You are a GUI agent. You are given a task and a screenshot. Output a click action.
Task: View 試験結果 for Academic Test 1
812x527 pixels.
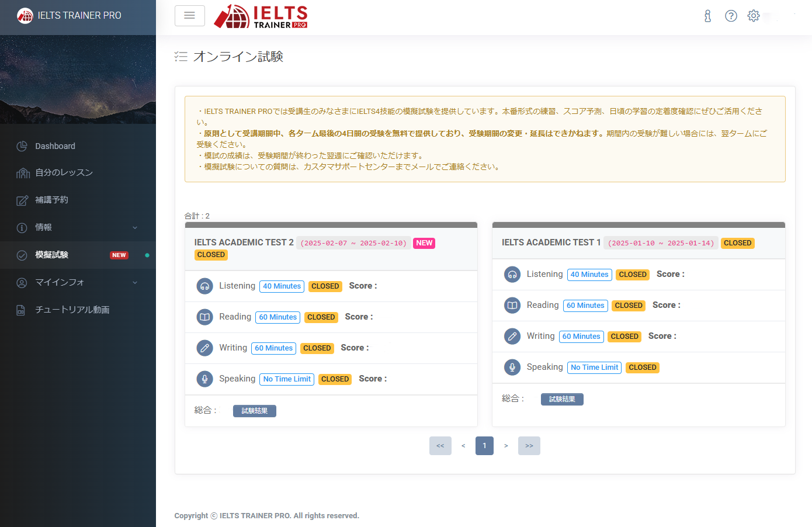(x=562, y=399)
